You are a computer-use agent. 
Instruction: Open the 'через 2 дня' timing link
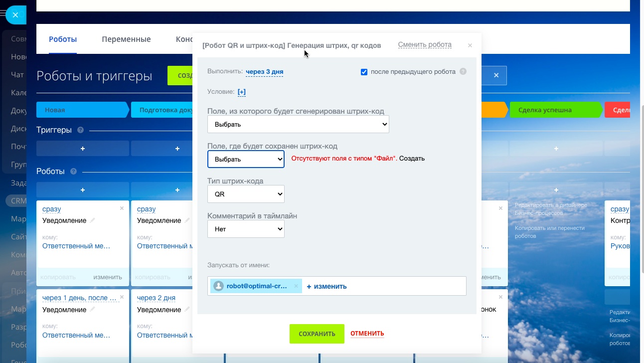click(156, 298)
